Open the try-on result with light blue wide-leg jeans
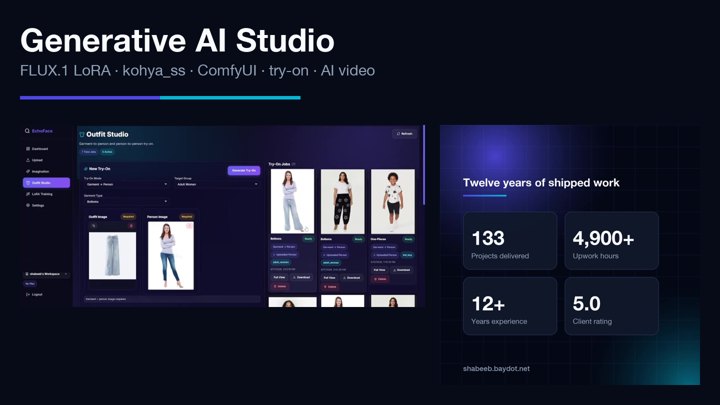The height and width of the screenshot is (405, 720). point(292,201)
